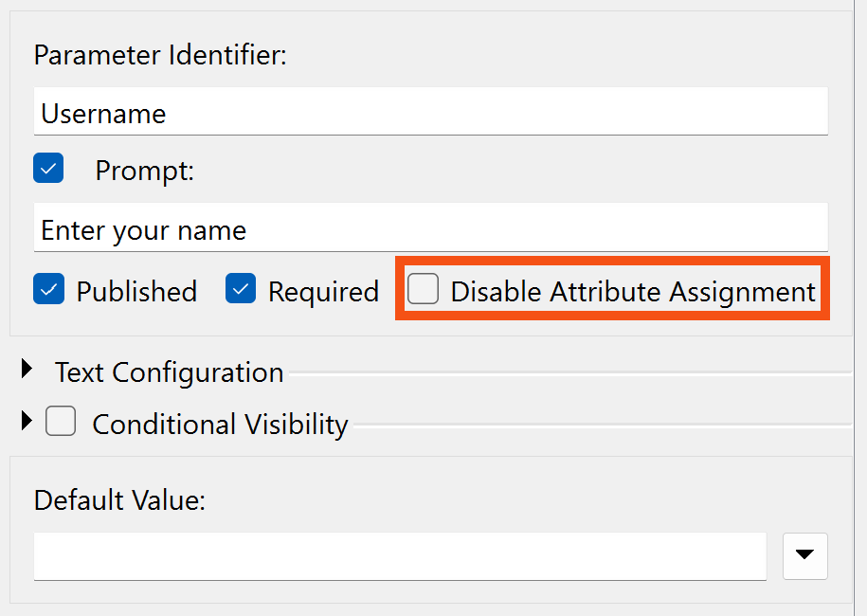Enable the Conditional Visibility checkbox
Viewport: 867px width, 616px height.
(x=61, y=422)
